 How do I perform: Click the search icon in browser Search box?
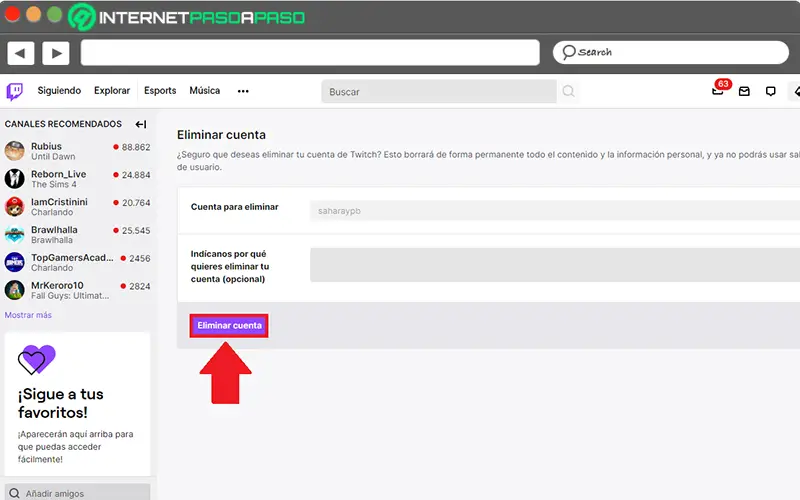(x=568, y=52)
